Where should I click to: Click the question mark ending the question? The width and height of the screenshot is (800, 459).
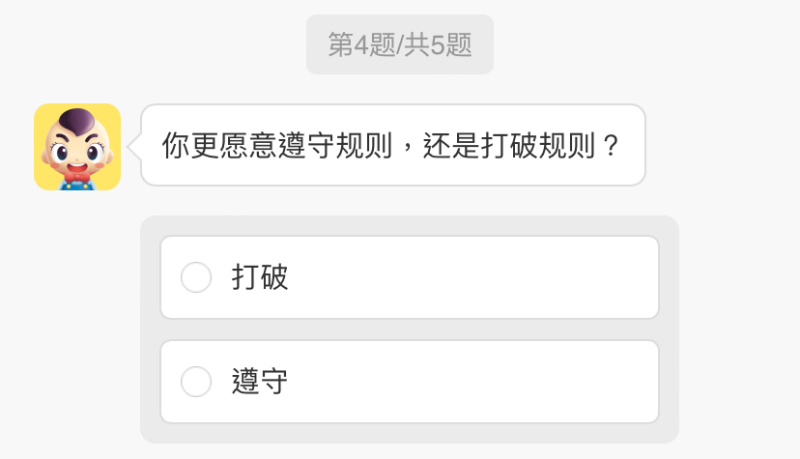[611, 146]
